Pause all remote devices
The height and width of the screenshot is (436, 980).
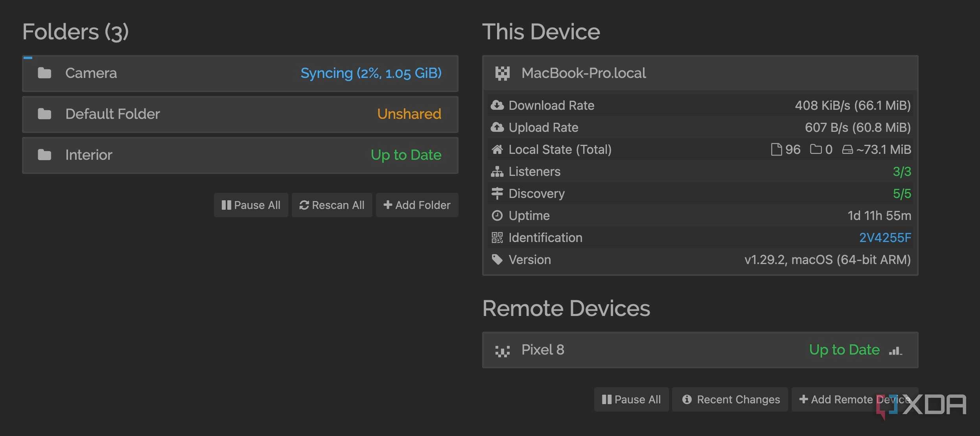coord(631,399)
